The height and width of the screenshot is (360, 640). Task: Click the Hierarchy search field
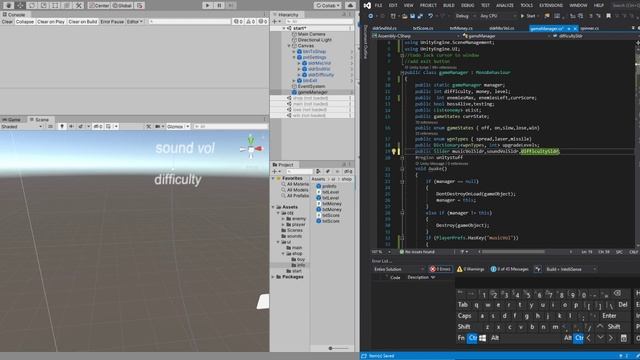click(318, 21)
